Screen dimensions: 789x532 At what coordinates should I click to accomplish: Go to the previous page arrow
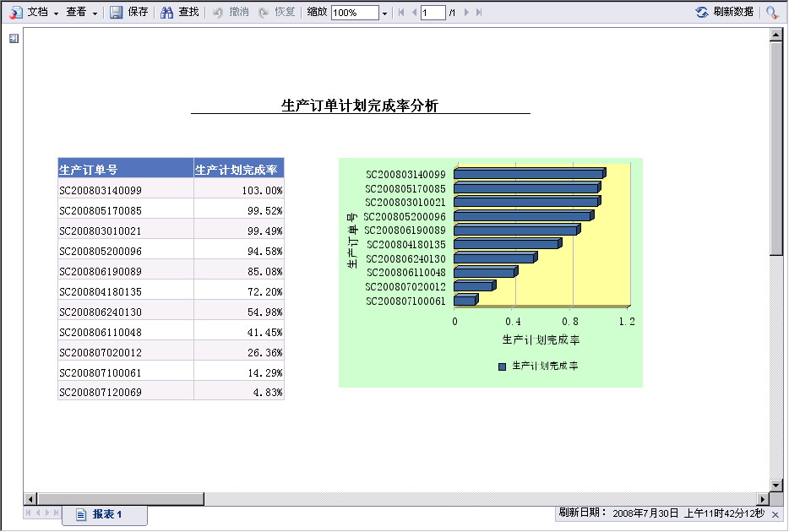(414, 12)
